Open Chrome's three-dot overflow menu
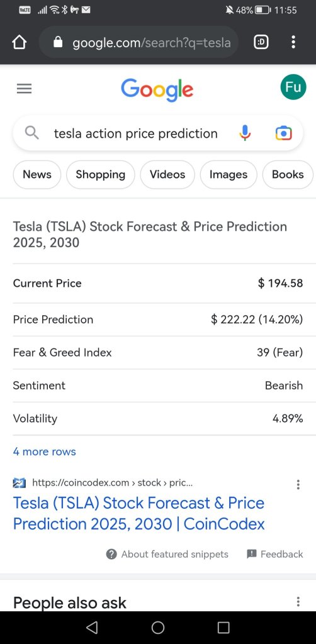Screen dimensions: 316x644 tap(293, 42)
